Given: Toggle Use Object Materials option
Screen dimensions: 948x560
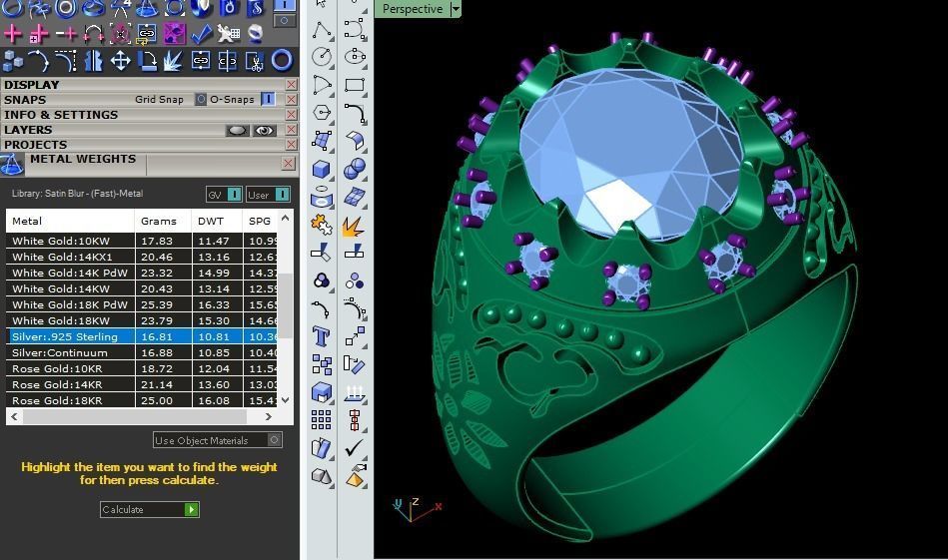Looking at the screenshot, I should click(x=275, y=440).
